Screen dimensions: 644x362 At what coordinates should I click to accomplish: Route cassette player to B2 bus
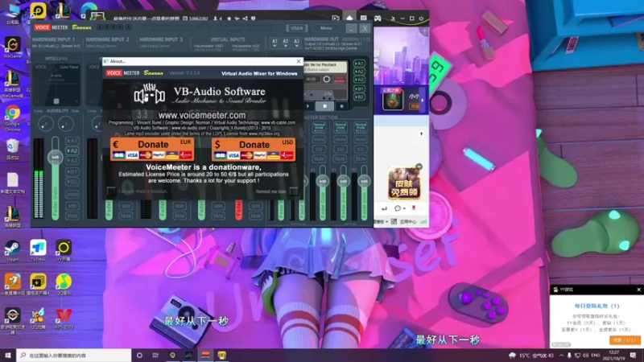pos(359,97)
